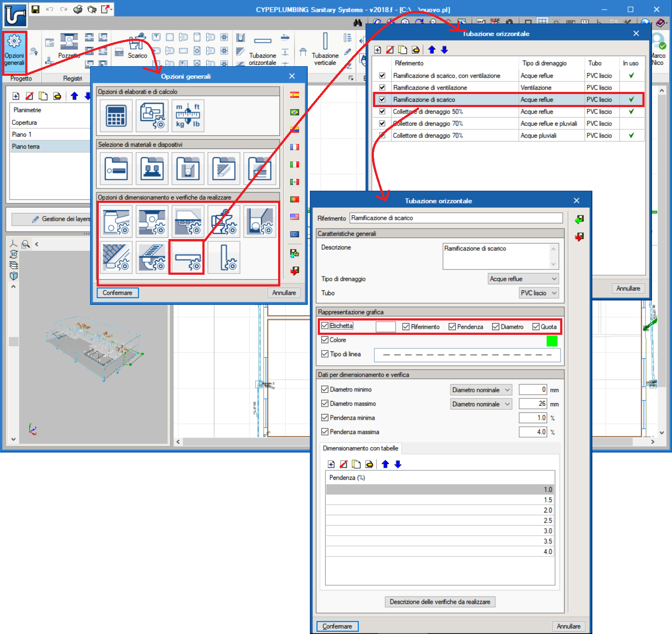Click Annullare in Opzioni generali dialog
Viewport: 672px width, 634px height.
(284, 293)
